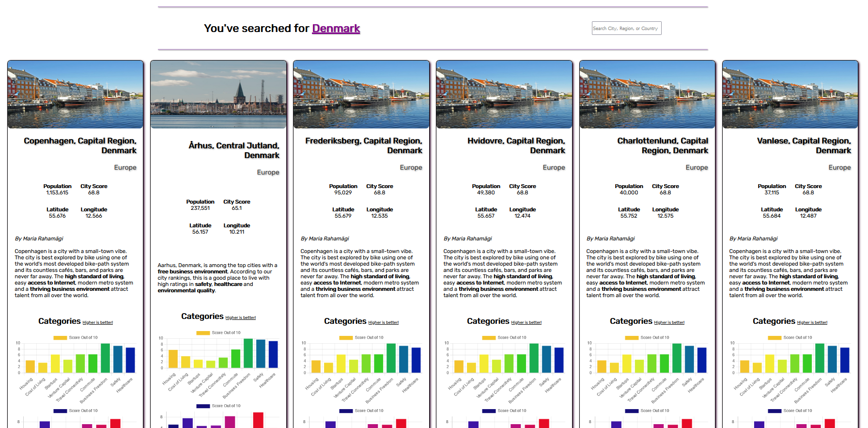This screenshot has width=868, height=428.
Task: Click 'Higher is better!' link in Copenhagen card
Action: coord(97,322)
